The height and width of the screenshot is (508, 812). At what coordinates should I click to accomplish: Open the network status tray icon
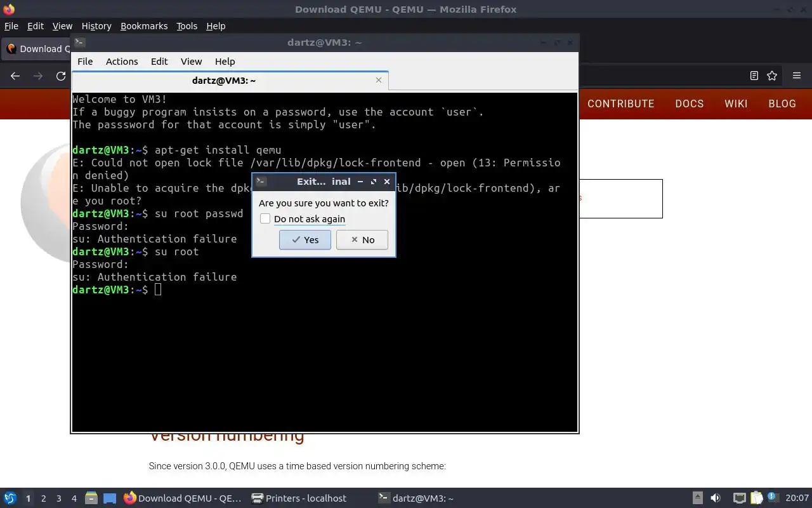point(740,498)
